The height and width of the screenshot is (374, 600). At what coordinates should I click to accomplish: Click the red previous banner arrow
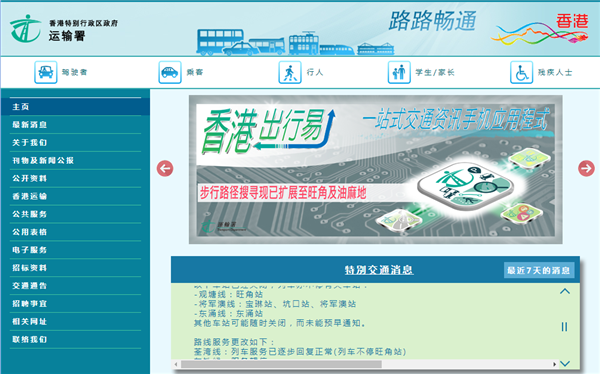[165, 168]
